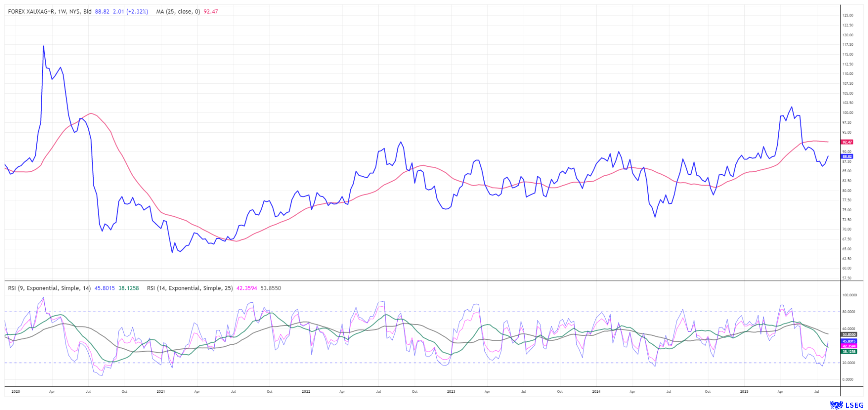Select the MA (25, close, 0) legend
This screenshot has width=868, height=410.
(x=178, y=12)
